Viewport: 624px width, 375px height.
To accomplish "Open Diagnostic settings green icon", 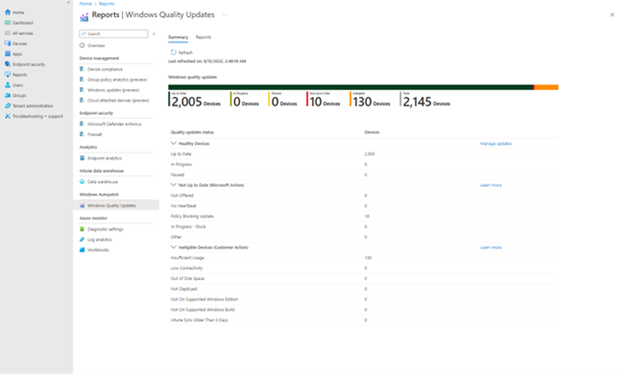I will (x=82, y=229).
